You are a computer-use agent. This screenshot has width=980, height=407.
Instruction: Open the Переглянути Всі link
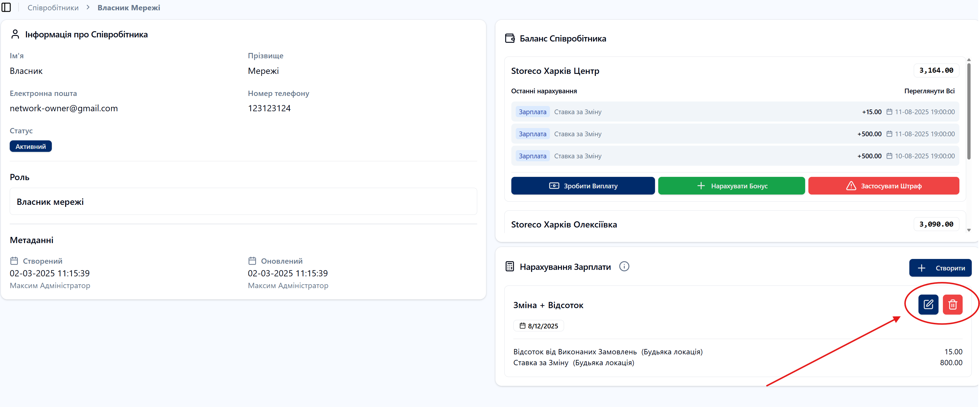click(x=929, y=91)
